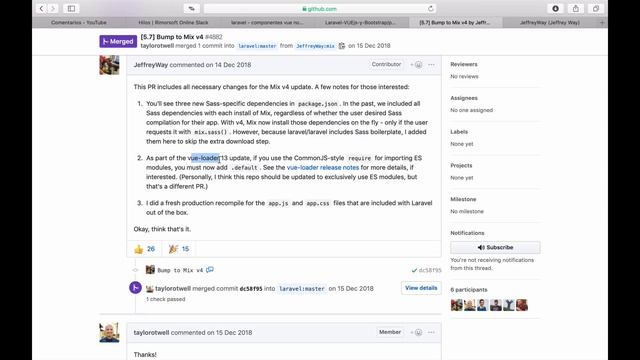Open sixth participant avatar
The height and width of the screenshot is (360, 640).
click(522, 305)
